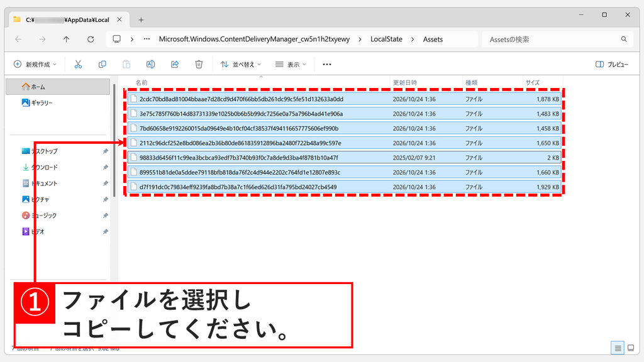
Task: Expand chevron next to This PC icon
Action: 132,39
